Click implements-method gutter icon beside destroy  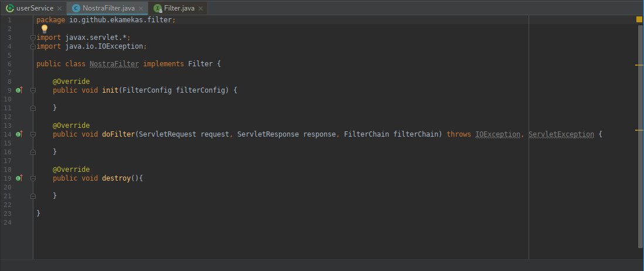[19, 178]
